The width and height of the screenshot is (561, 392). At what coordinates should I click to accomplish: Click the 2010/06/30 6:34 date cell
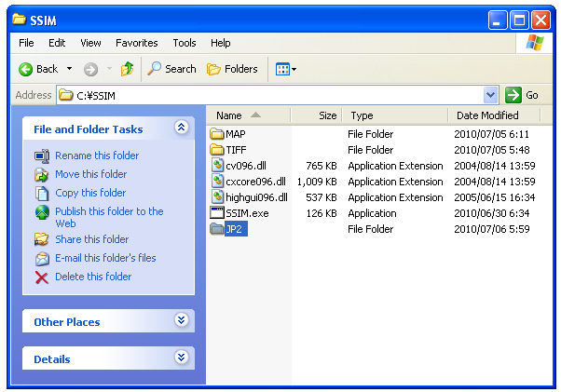pos(492,213)
